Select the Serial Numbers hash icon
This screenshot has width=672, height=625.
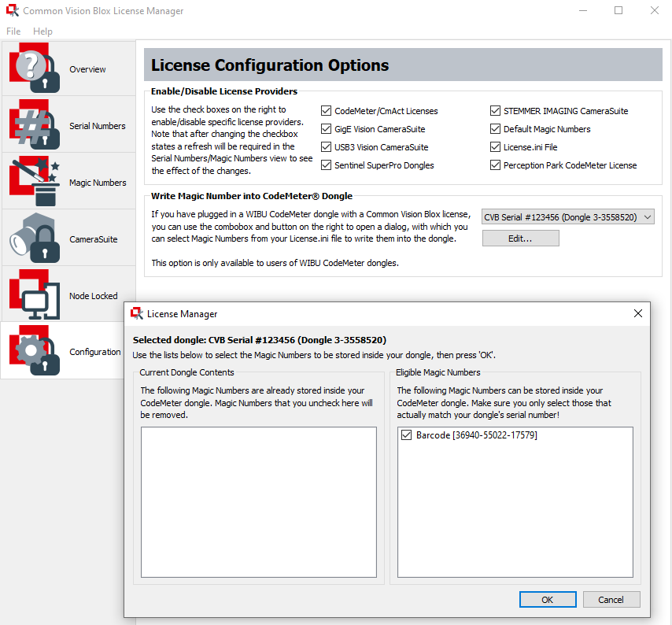click(x=34, y=125)
